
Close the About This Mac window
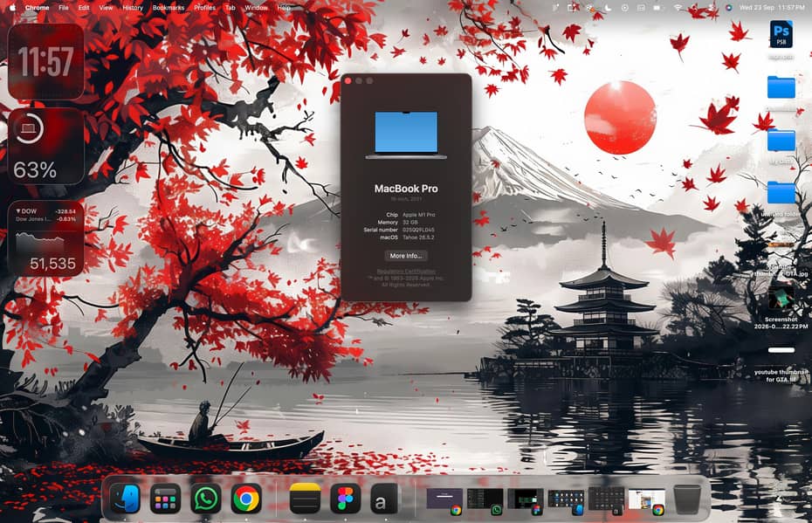[x=348, y=81]
